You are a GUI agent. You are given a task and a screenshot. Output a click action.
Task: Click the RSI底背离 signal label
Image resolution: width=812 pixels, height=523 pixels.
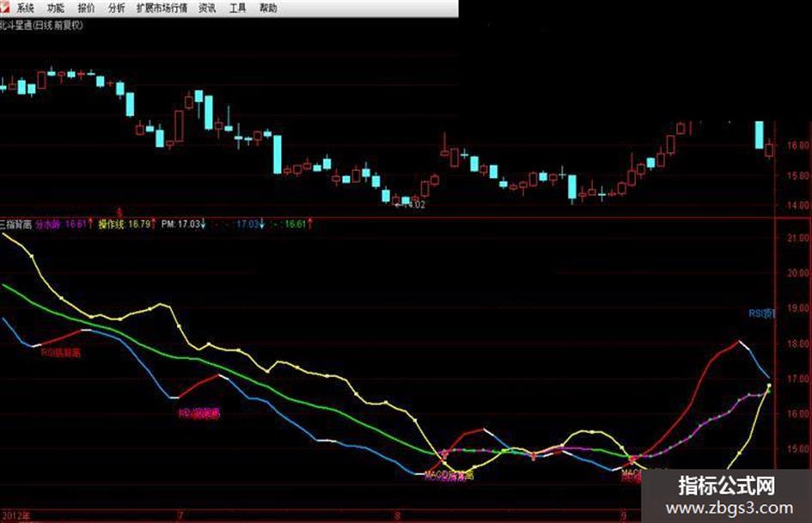tap(61, 353)
